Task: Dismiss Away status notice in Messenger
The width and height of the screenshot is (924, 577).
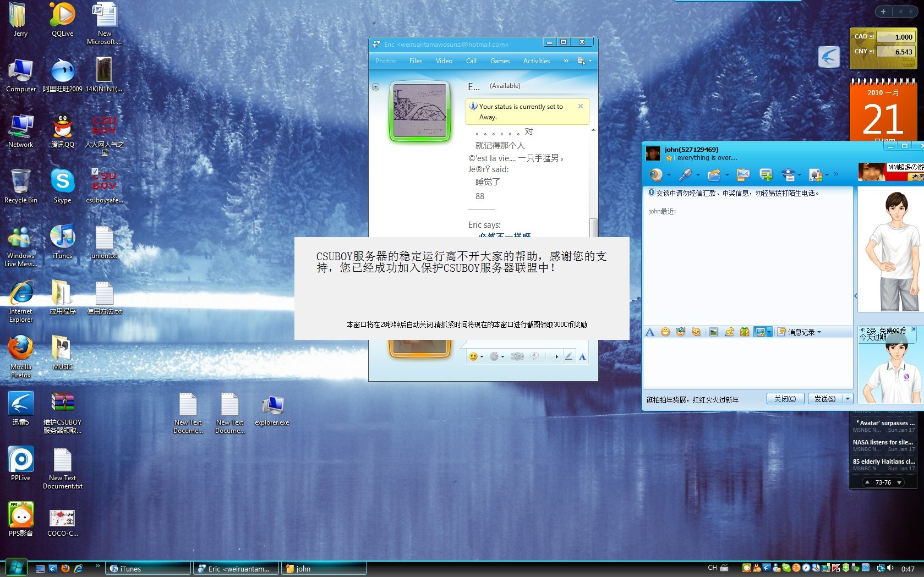Action: (x=581, y=106)
